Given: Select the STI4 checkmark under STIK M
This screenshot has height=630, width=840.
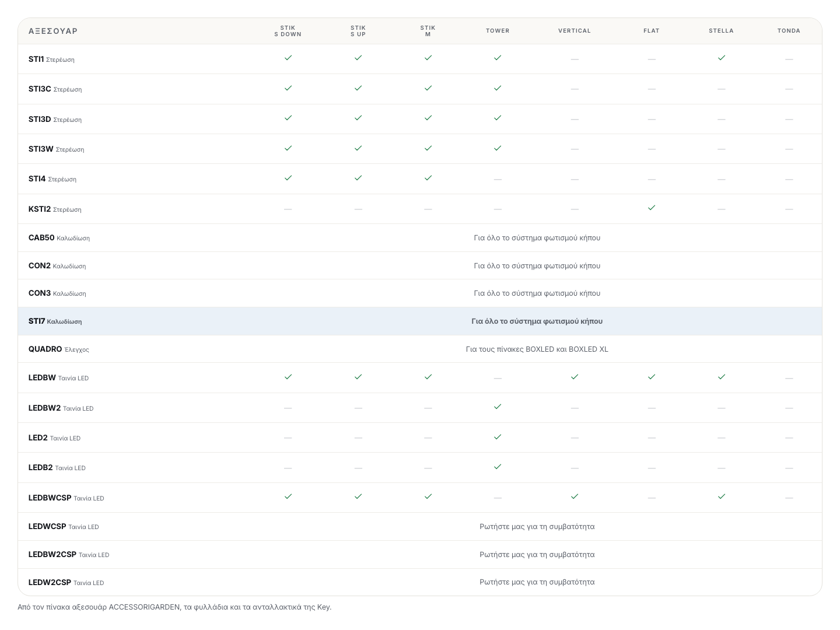Looking at the screenshot, I should point(428,178).
